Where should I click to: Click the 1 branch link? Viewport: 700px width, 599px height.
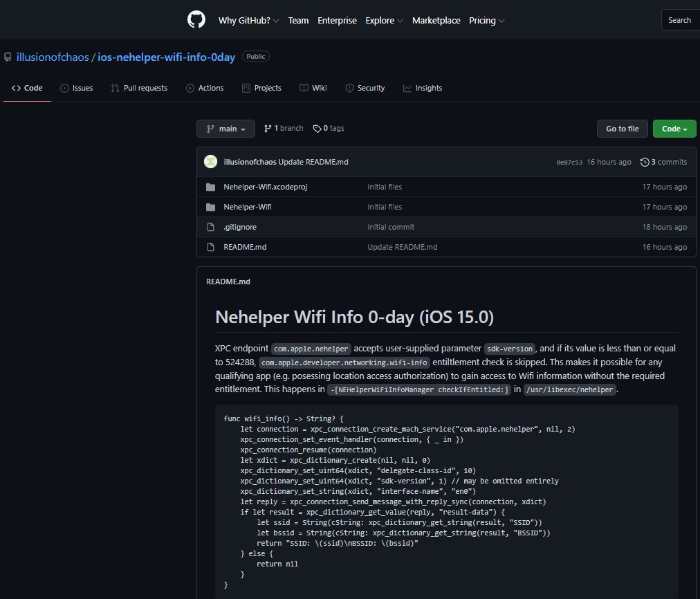(x=284, y=129)
